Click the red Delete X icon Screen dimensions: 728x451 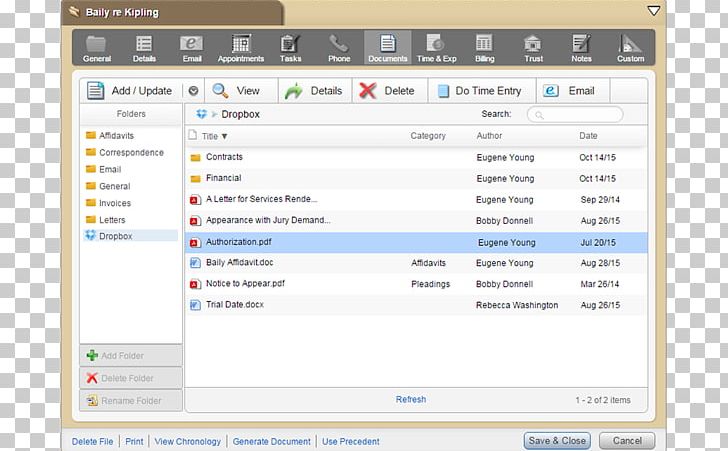(x=368, y=91)
